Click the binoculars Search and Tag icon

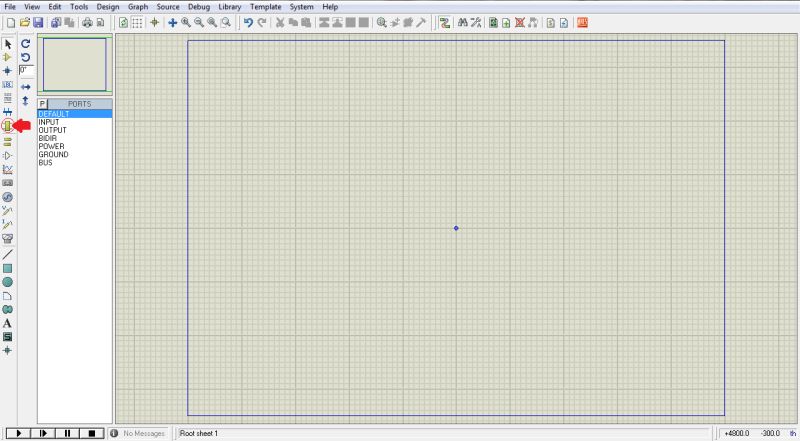pos(463,22)
